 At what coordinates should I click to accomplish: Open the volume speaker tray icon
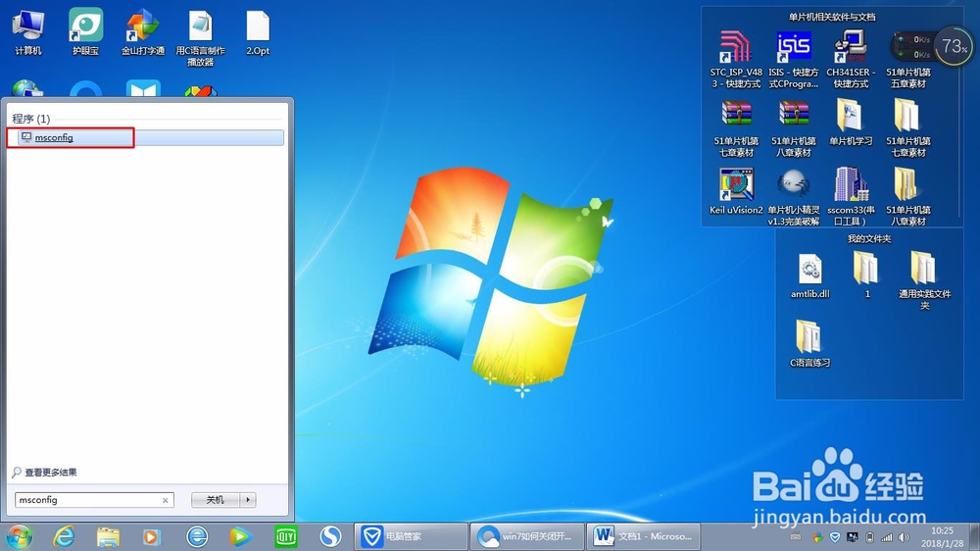[x=904, y=537]
